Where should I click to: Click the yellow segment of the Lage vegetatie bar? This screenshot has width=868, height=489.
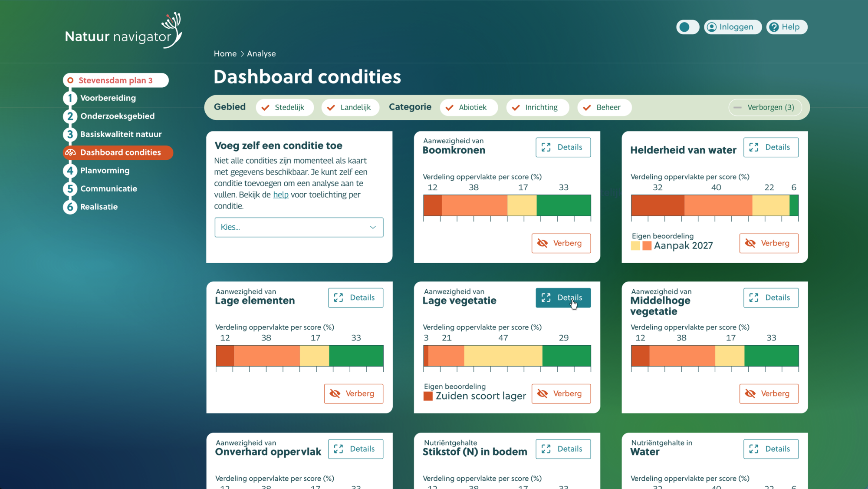[503, 356]
